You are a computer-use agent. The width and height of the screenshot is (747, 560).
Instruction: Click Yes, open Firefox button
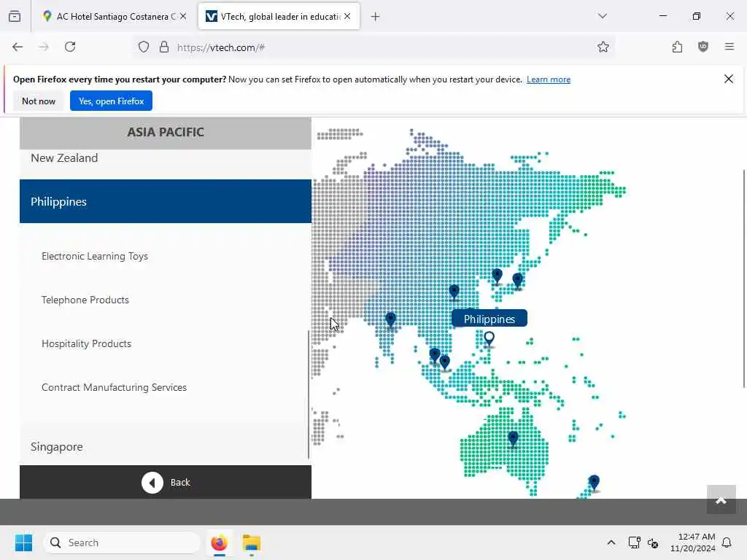(111, 101)
